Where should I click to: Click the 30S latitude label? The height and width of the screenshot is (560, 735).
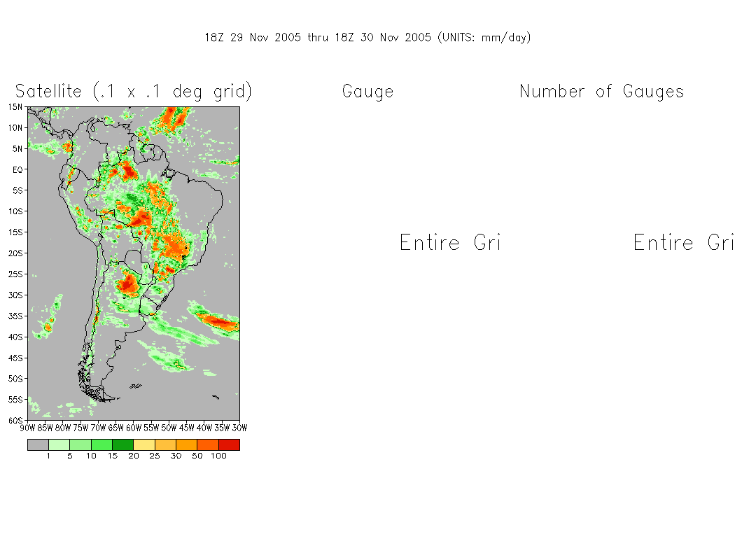click(15, 295)
